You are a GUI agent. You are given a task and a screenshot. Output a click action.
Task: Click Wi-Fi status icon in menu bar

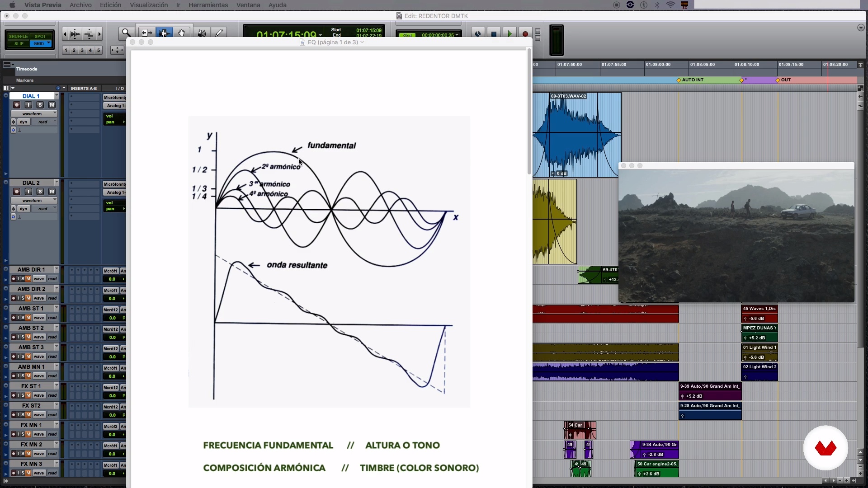(x=670, y=5)
